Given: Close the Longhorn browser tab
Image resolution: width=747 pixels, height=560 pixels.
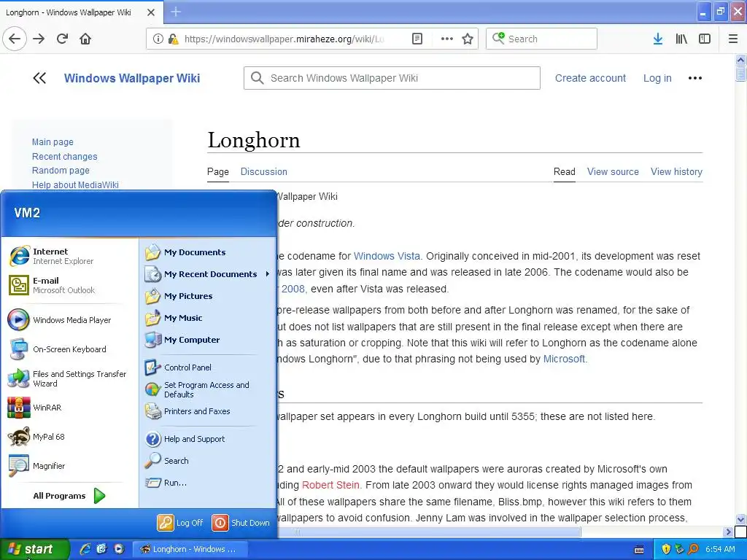Looking at the screenshot, I should tap(150, 12).
